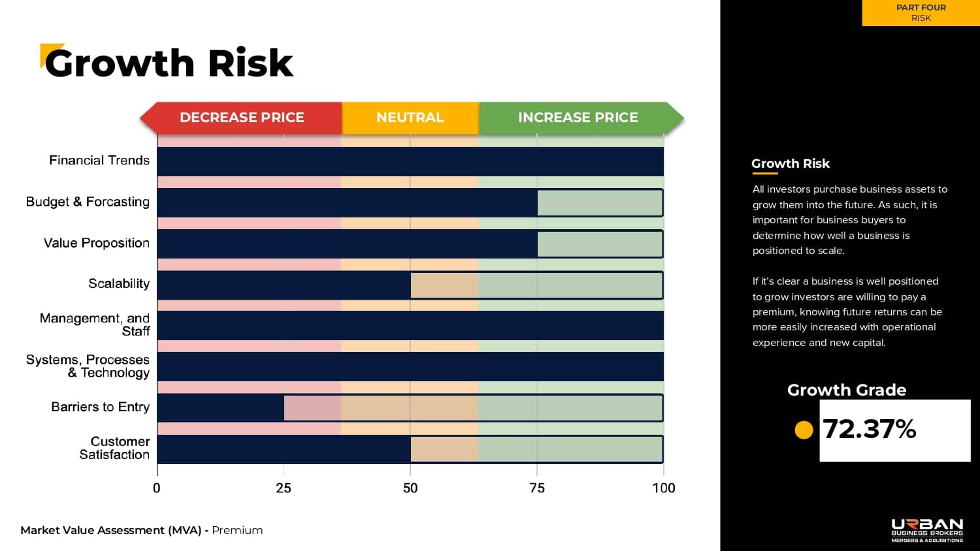Click the Growth Risk sidebar heading
980x551 pixels.
click(x=791, y=163)
